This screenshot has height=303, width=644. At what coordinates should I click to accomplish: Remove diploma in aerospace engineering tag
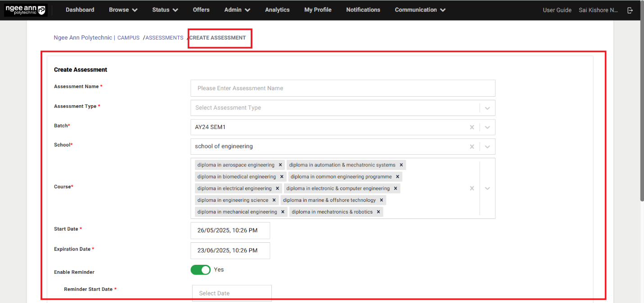tap(280, 165)
